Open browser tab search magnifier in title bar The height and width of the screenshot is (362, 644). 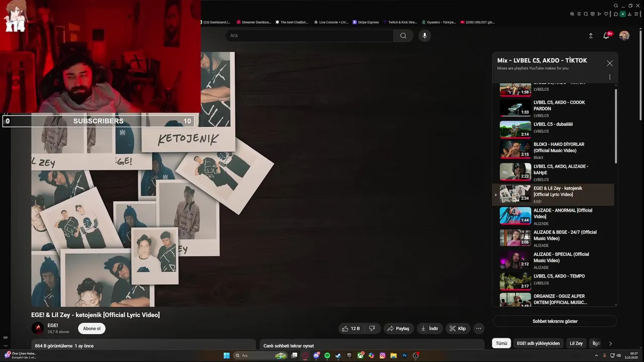[616, 6]
